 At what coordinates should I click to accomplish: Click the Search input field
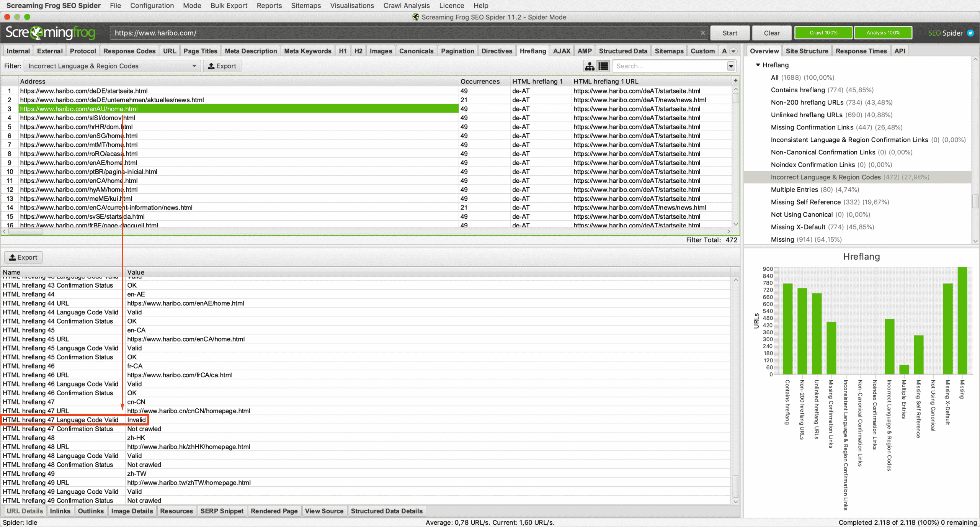[x=670, y=66]
